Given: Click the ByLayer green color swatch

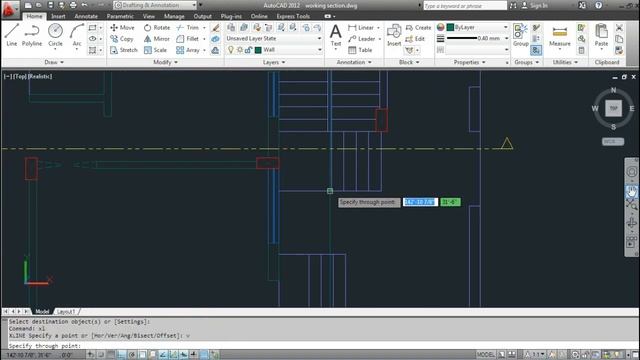Looking at the screenshot, I should click(x=450, y=27).
